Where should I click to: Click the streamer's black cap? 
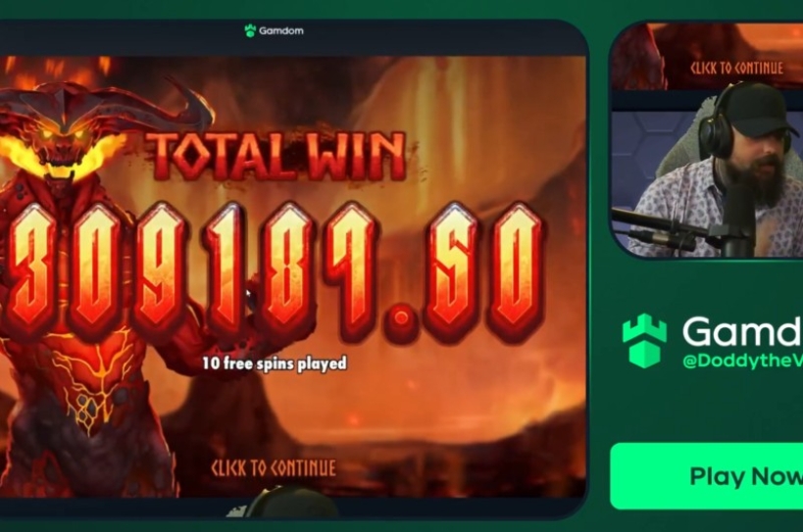point(759,110)
